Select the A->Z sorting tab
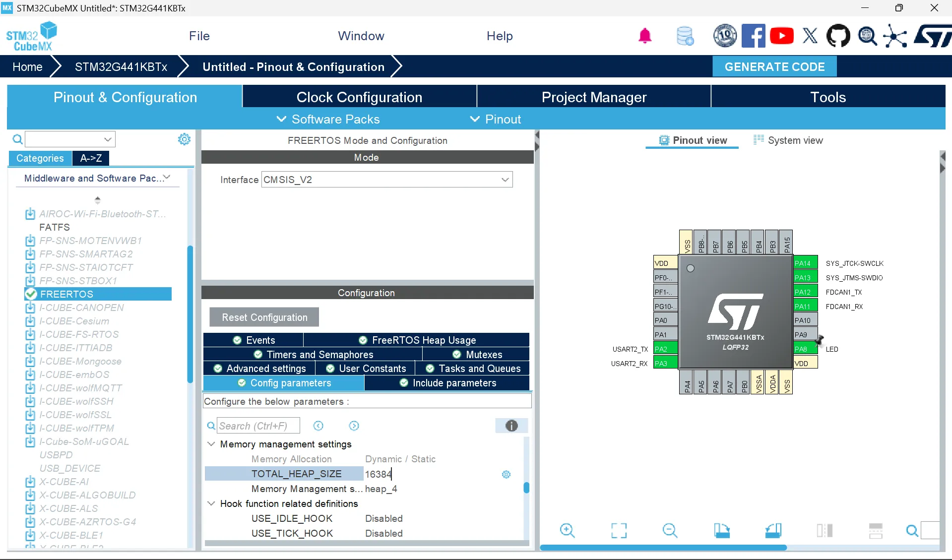The height and width of the screenshot is (560, 952). tap(91, 158)
